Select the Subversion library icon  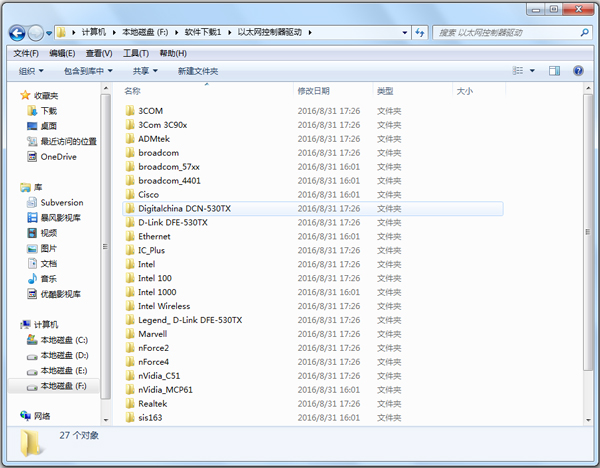[x=32, y=202]
